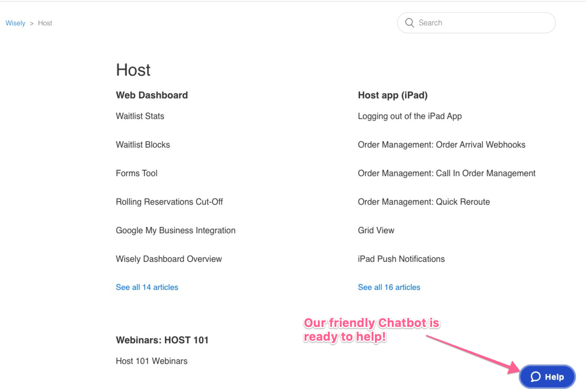The image size is (586, 392).
Task: Go to Wisely breadcrumb link
Action: pyautogui.click(x=15, y=23)
